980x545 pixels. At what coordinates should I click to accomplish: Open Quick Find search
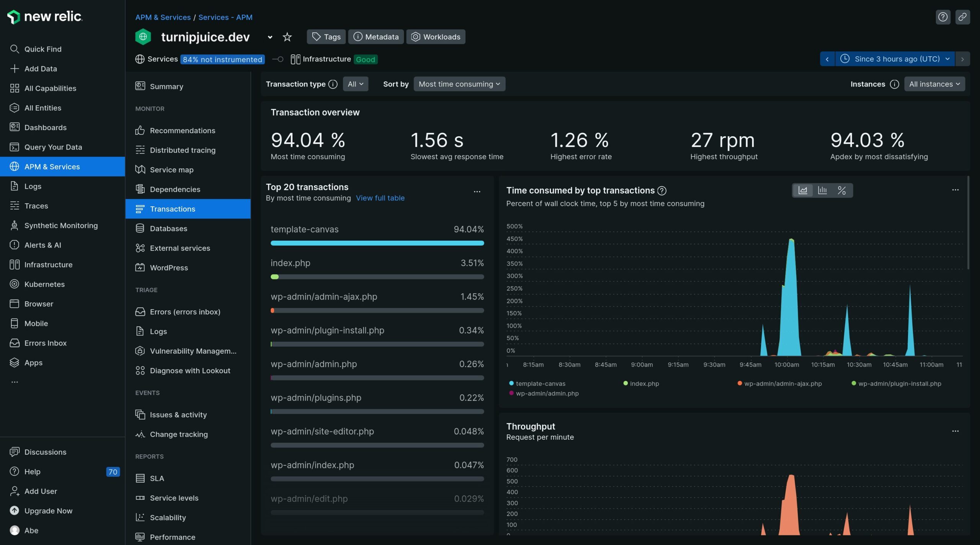pos(62,49)
